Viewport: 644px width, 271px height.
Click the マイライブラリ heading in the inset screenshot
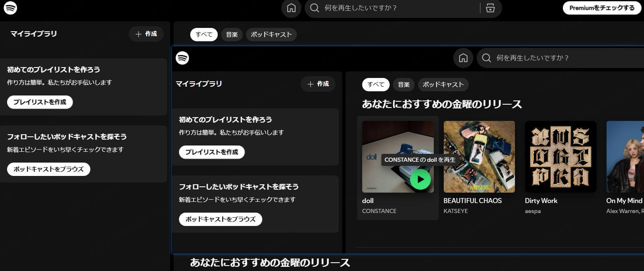tap(199, 84)
